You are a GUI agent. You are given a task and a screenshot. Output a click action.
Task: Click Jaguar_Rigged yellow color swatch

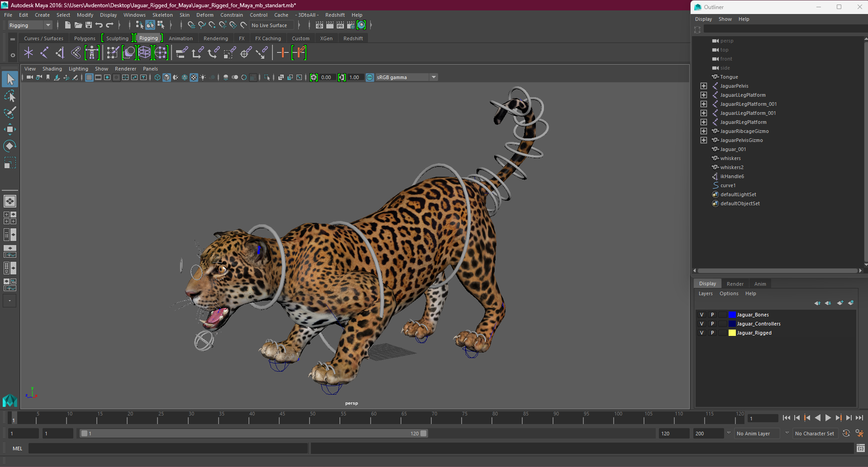point(732,333)
